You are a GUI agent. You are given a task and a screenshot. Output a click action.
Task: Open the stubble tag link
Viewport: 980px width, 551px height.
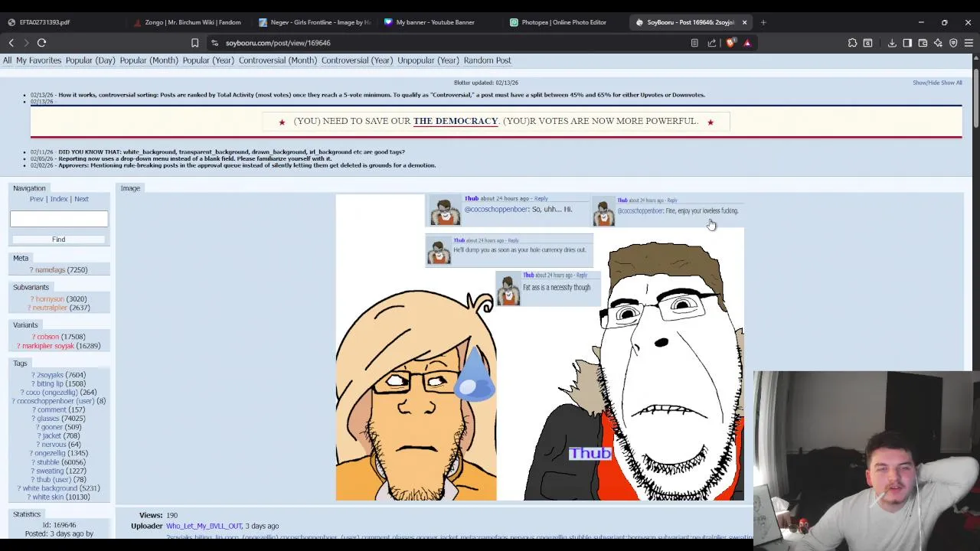point(47,462)
